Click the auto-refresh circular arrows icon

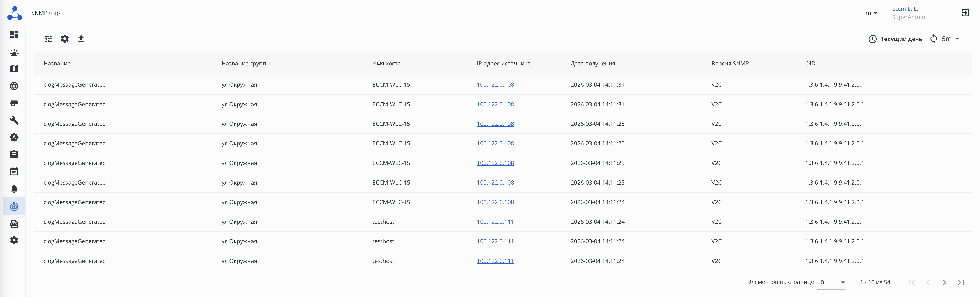(x=933, y=39)
